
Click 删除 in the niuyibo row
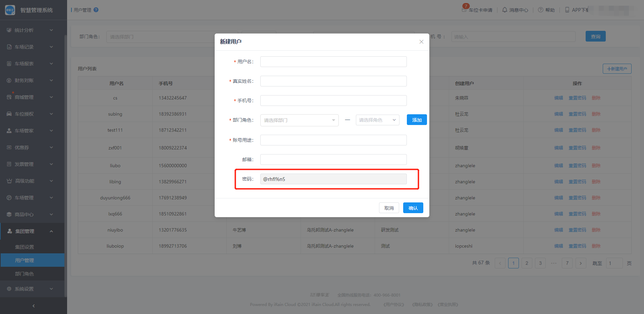pyautogui.click(x=596, y=230)
